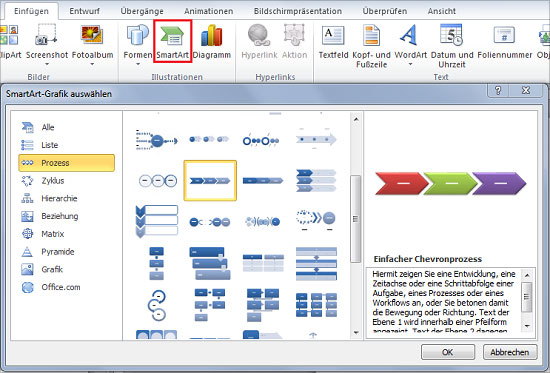Click the SmartArt ribbon button
Screen dimensions: 550x373
pos(173,40)
